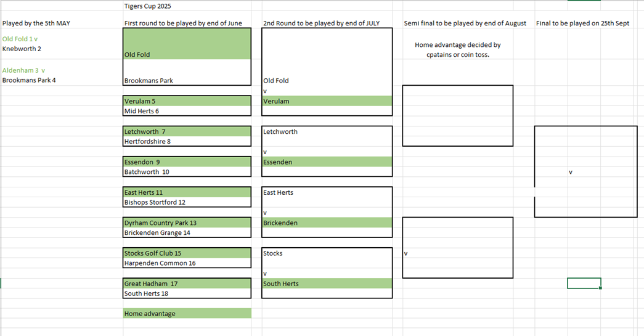Click the Essendon 9 cell

click(187, 162)
